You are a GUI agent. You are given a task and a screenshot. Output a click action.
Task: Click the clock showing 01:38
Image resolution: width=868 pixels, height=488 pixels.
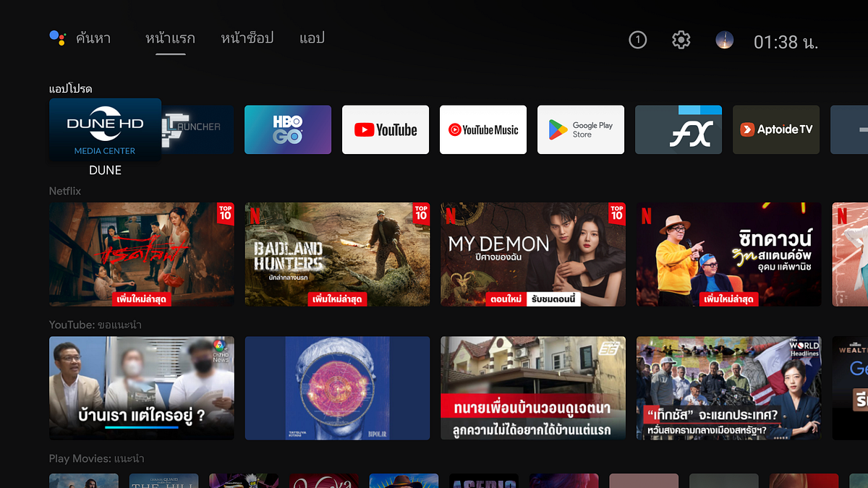coord(786,40)
